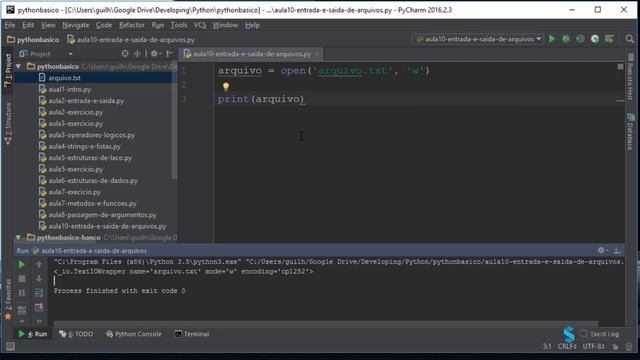The image size is (640, 360).
Task: Select aula4-strings-e-listas.py file
Action: [x=84, y=146]
